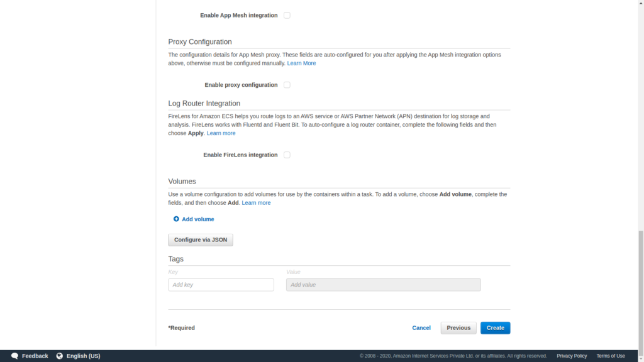
Task: Open Learn More link under Proxy Configuration
Action: point(301,63)
